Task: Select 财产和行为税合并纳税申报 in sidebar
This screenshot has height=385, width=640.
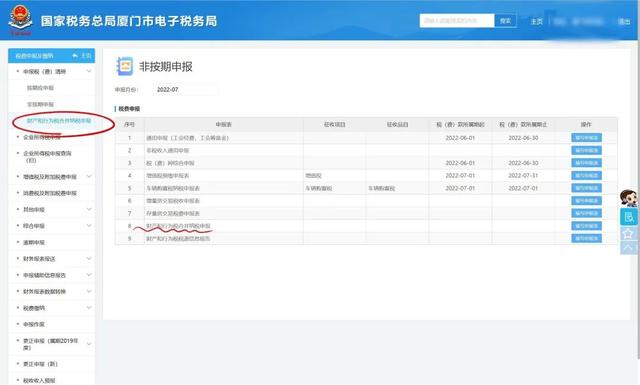Action: click(x=59, y=121)
